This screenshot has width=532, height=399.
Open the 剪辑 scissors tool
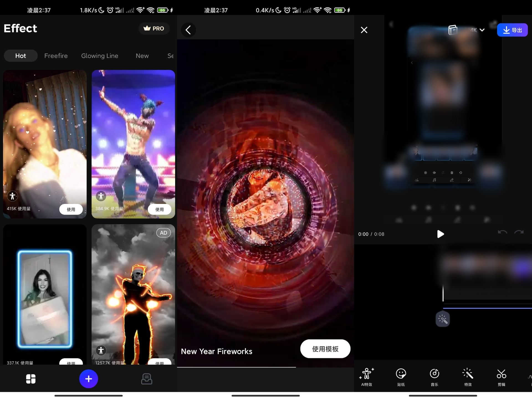(x=501, y=377)
